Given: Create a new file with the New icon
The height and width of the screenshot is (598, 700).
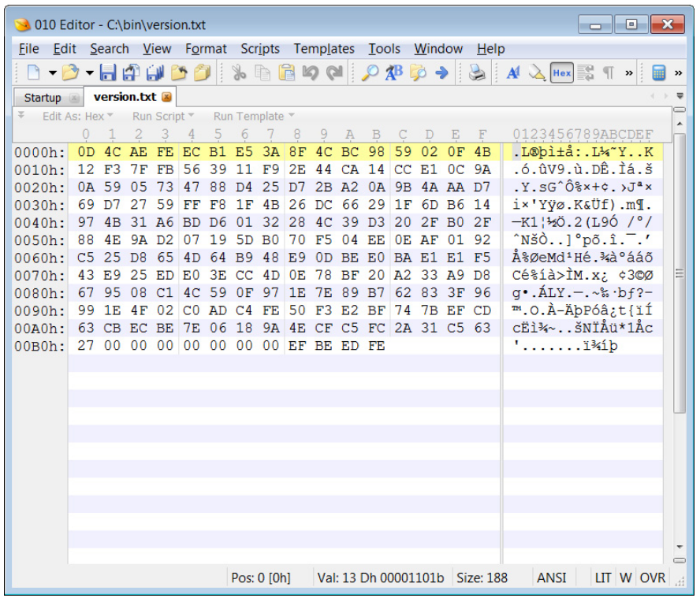Looking at the screenshot, I should pos(34,72).
